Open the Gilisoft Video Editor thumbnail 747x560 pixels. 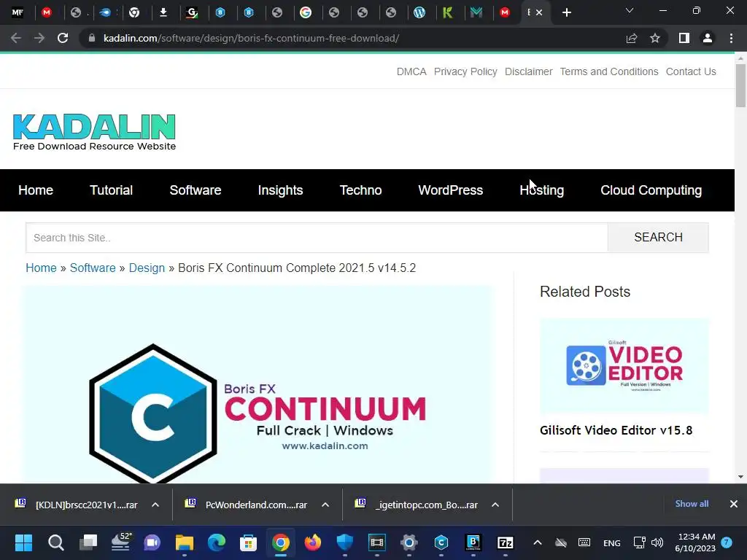[624, 366]
